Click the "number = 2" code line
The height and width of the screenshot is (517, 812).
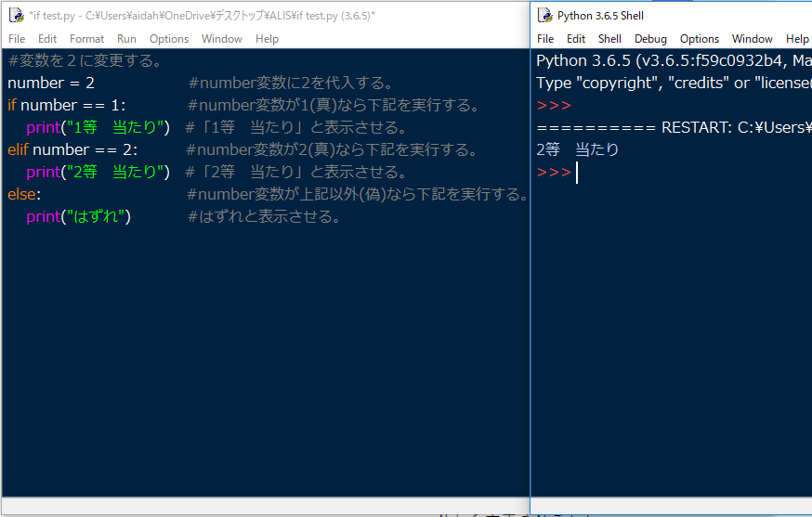[x=51, y=84]
